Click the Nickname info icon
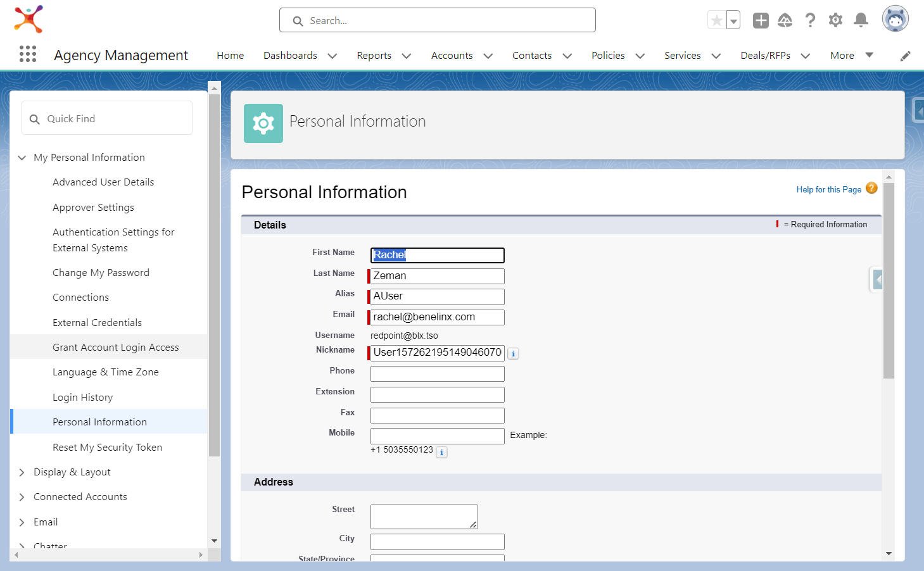 pyautogui.click(x=514, y=353)
